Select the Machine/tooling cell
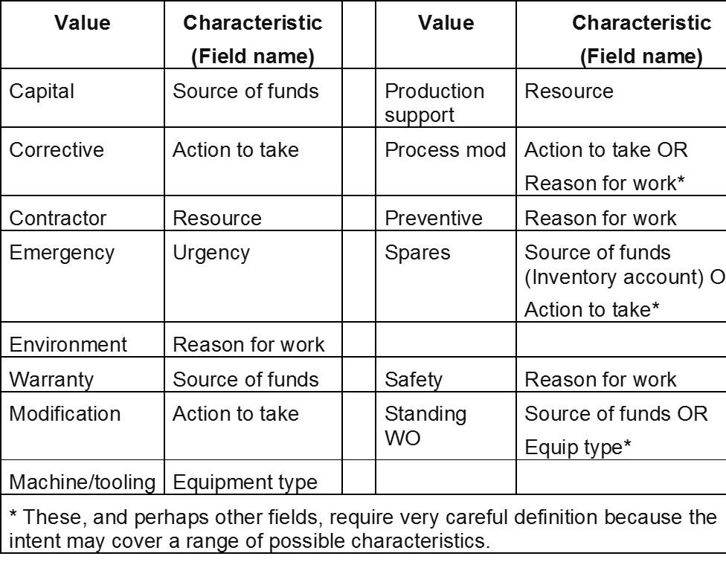The width and height of the screenshot is (726, 588). click(x=83, y=477)
